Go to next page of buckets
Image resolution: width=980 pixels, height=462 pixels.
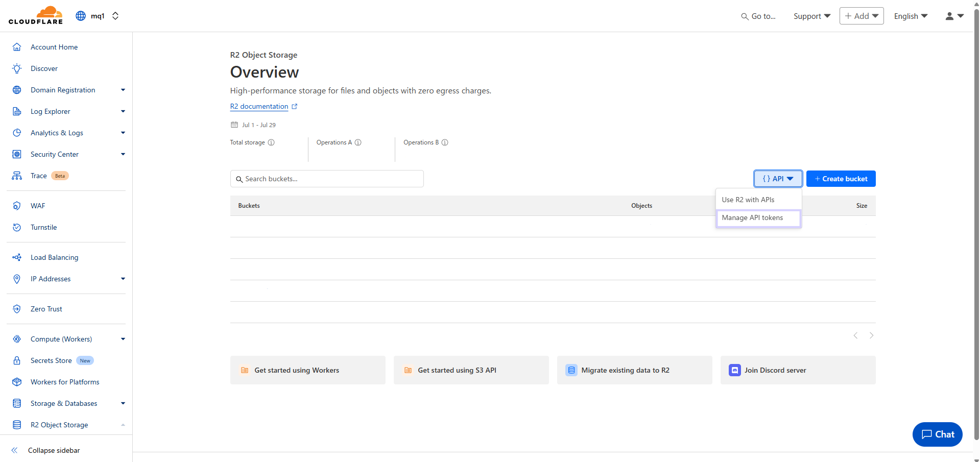tap(872, 335)
